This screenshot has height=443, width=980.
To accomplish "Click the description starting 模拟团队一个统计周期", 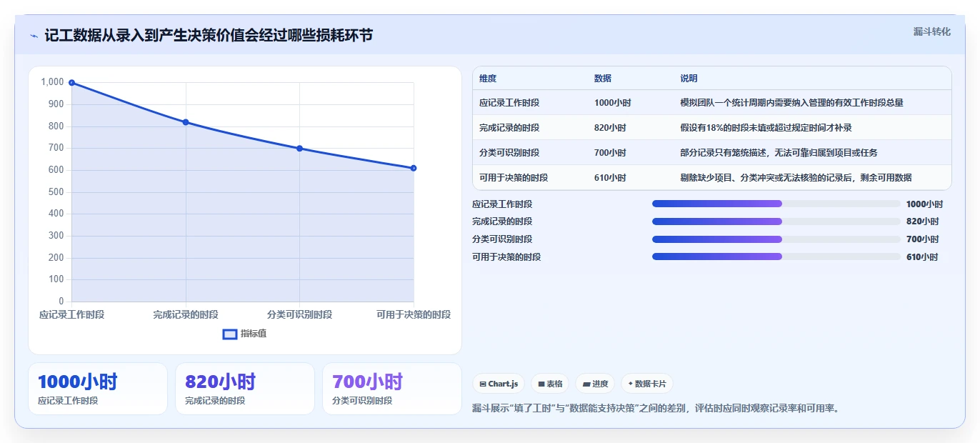I will 791,103.
